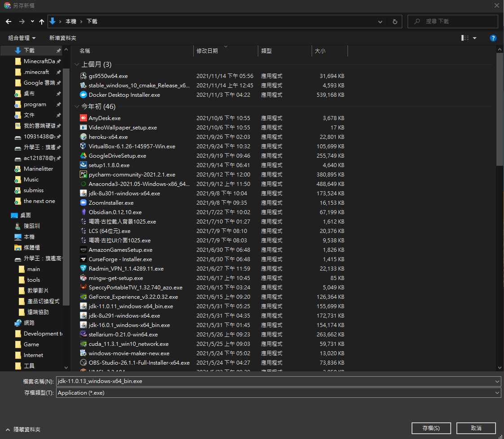This screenshot has height=439, width=504.
Task: Select the stellarium-0.21.0-win64.exe icon
Action: pyautogui.click(x=83, y=334)
